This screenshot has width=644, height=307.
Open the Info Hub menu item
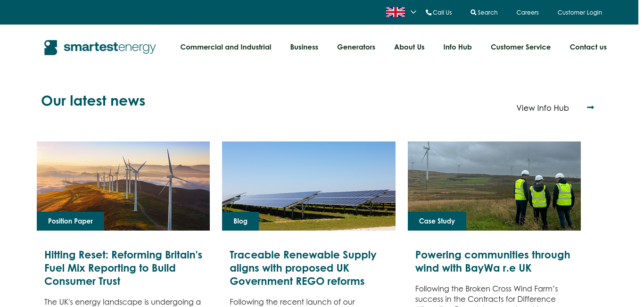point(457,47)
